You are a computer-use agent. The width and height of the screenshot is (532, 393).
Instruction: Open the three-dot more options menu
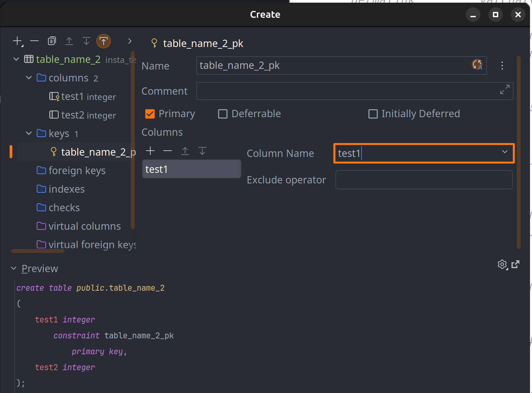click(x=502, y=66)
